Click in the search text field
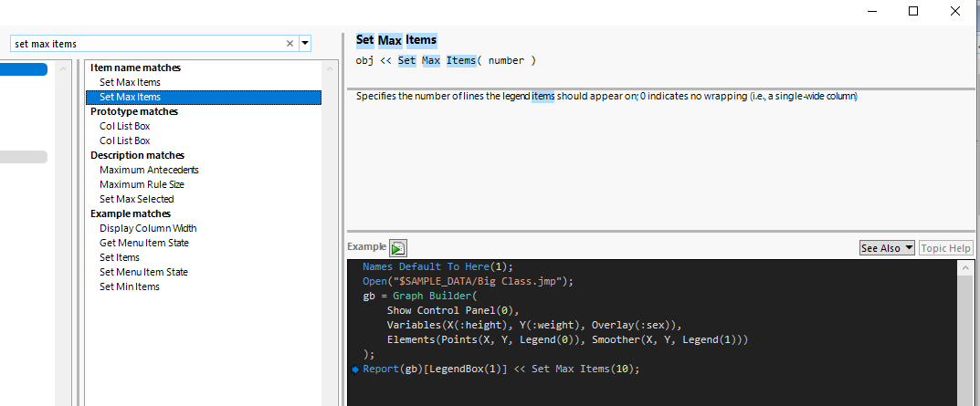The width and height of the screenshot is (980, 406). 146,43
